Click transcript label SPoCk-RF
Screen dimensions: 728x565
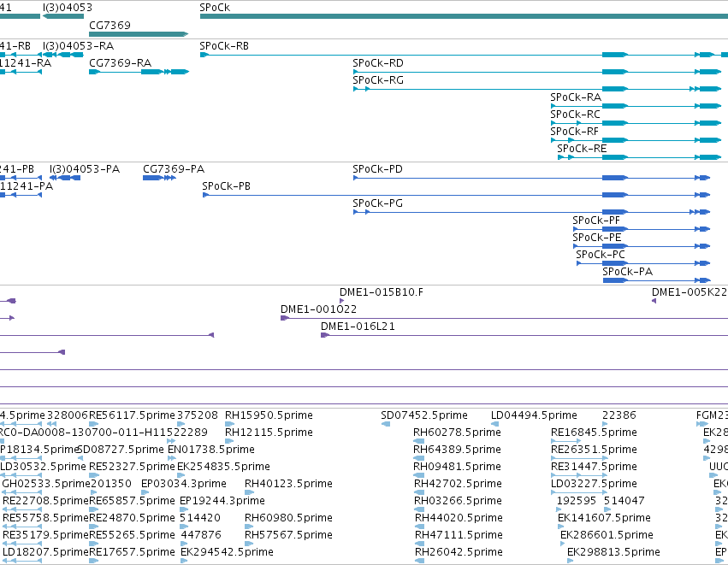click(574, 132)
